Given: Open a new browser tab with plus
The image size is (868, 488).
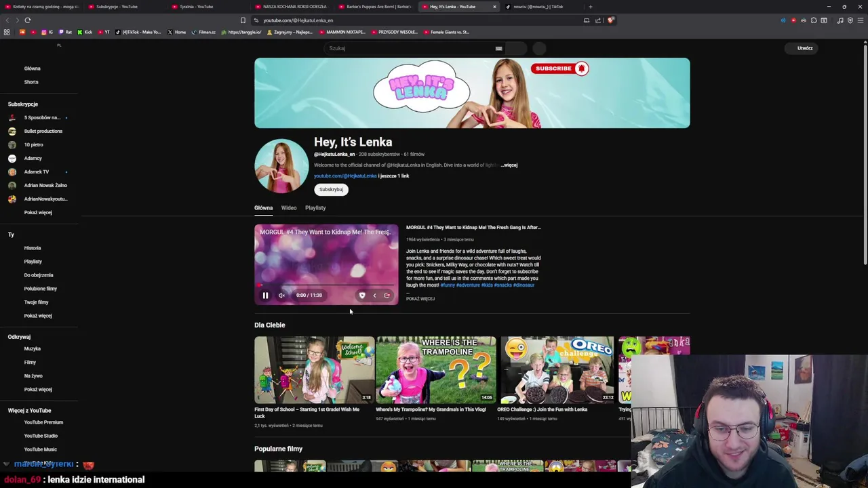Looking at the screenshot, I should pyautogui.click(x=590, y=7).
